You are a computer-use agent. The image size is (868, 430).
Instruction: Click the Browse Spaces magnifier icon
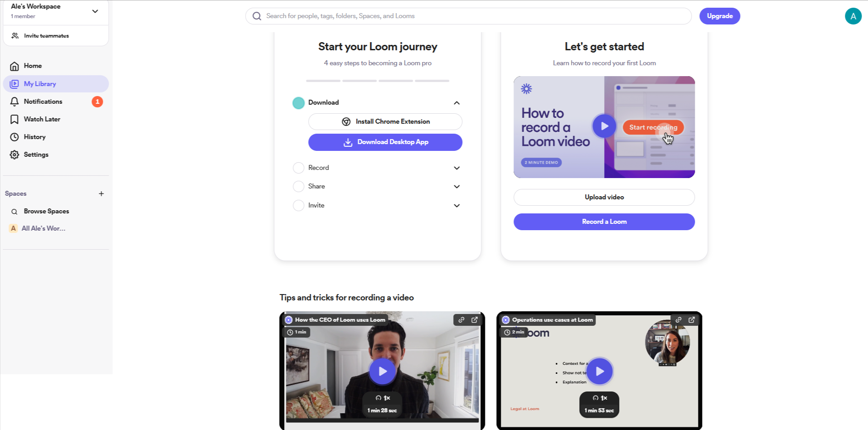tap(15, 212)
